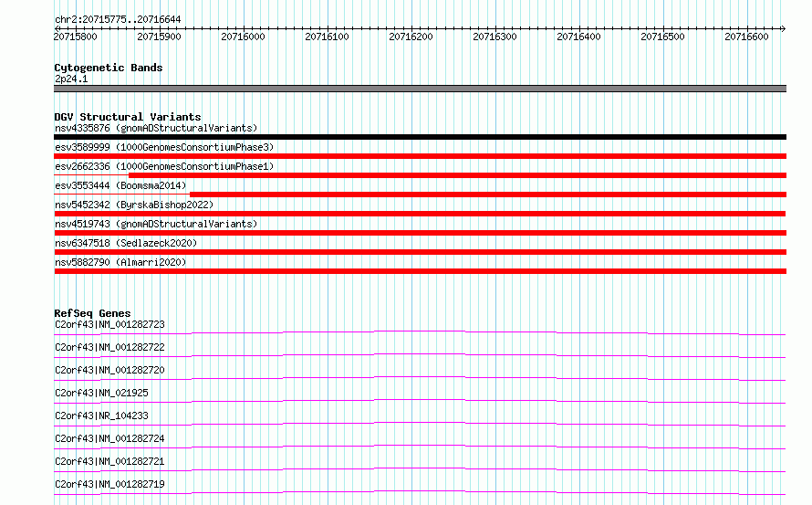This screenshot has width=812, height=505.
Task: Open variant nsv5452342 ByrskaBishop2022 label
Action: [x=134, y=205]
